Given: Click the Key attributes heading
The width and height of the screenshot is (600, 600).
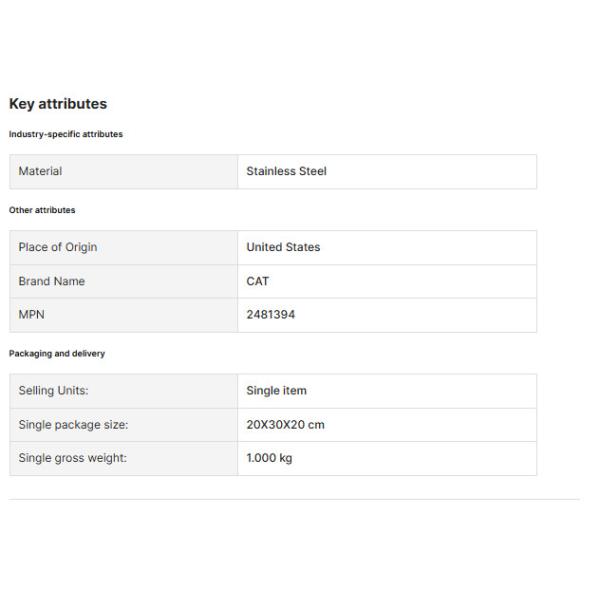Looking at the screenshot, I should pyautogui.click(x=58, y=104).
